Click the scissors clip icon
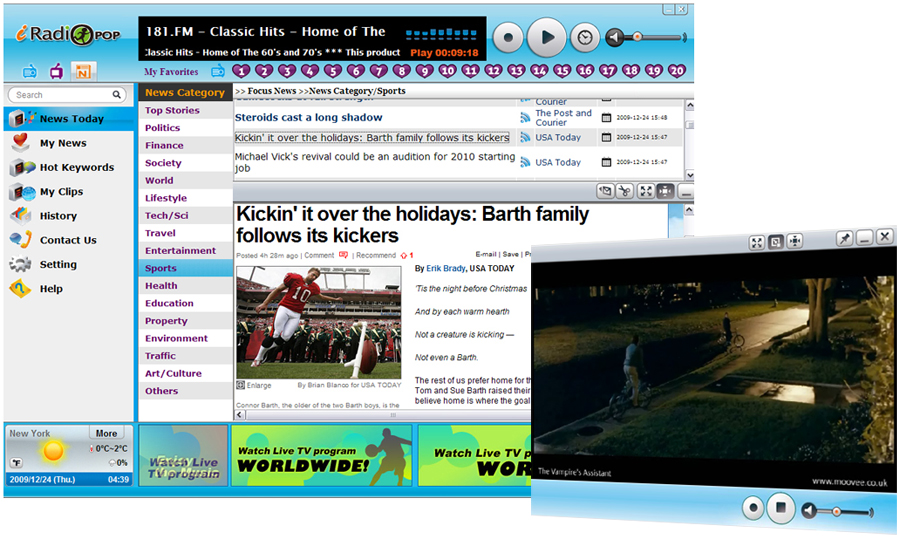Image resolution: width=900 pixels, height=546 pixels. 624,191
